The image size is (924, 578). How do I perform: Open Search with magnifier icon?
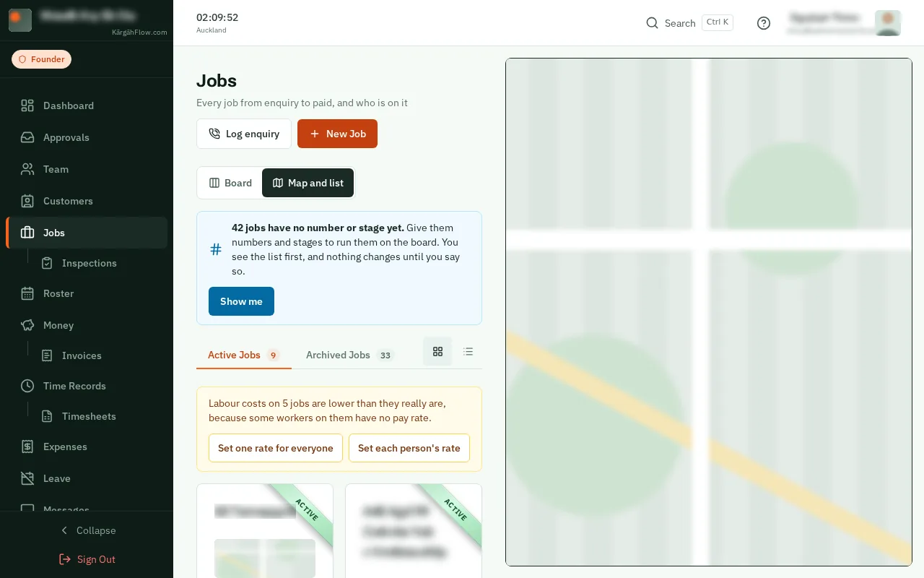[689, 23]
